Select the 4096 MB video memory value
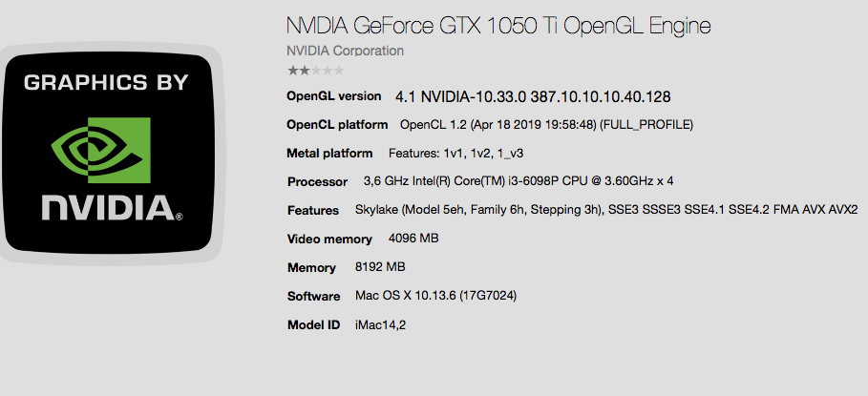The width and height of the screenshot is (868, 396). point(413,239)
